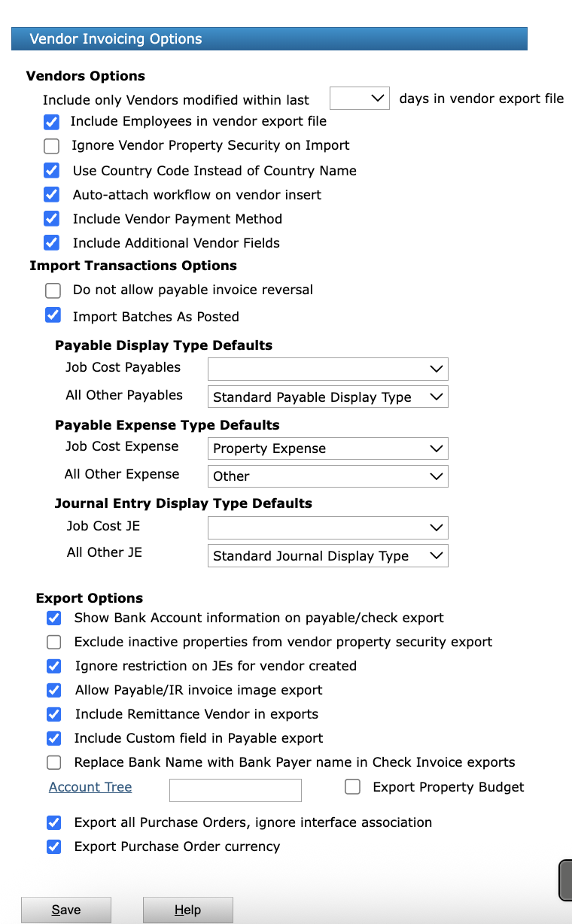This screenshot has height=924, width=572.
Task: Expand the Job Cost Payables dropdown
Action: [x=327, y=369]
